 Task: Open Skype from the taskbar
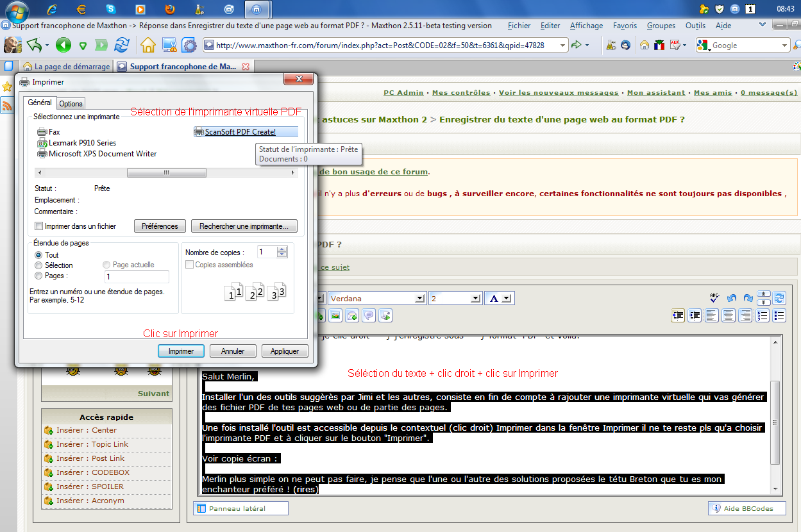111,9
